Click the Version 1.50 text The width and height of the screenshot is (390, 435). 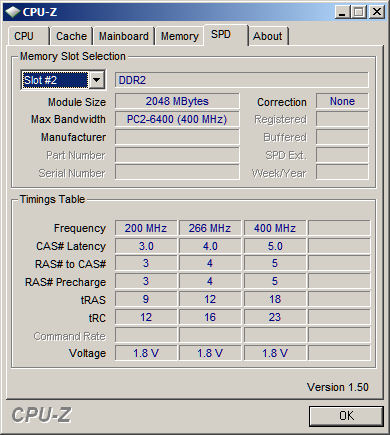[338, 387]
